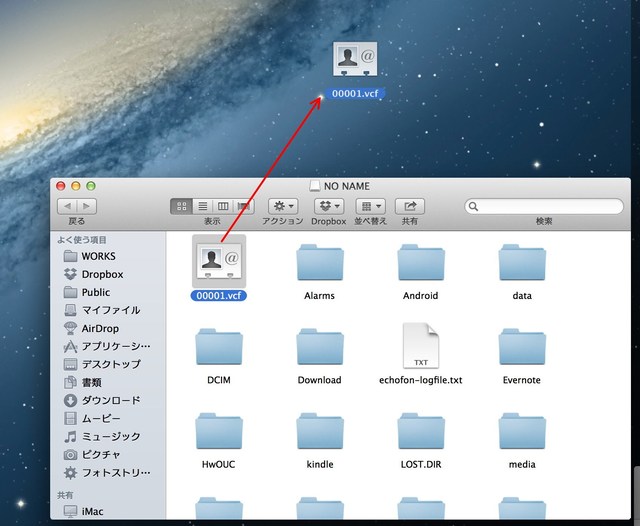
Task: Switch to column view mode
Action: pyautogui.click(x=222, y=206)
